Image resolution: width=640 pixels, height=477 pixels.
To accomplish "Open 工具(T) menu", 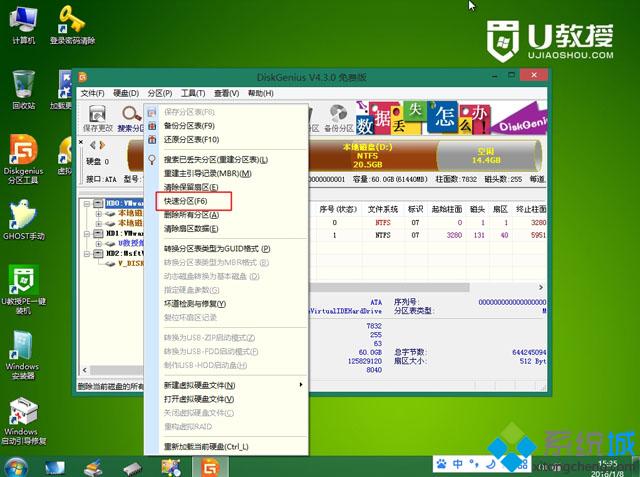I will pyautogui.click(x=193, y=93).
